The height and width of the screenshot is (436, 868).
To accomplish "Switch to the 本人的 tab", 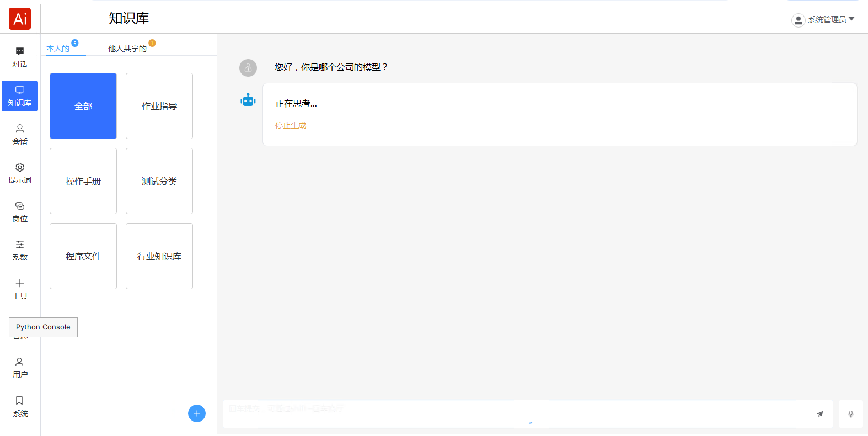I will pos(58,49).
